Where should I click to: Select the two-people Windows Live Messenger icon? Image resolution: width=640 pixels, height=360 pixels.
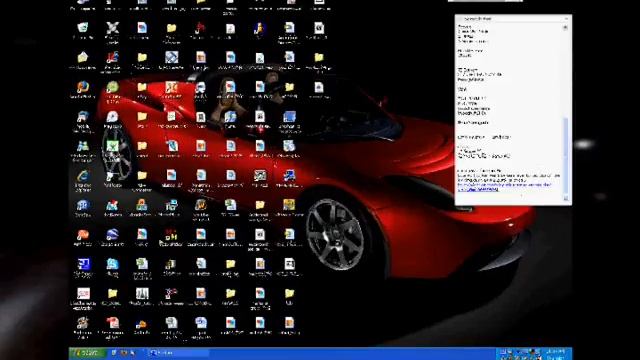pos(83,146)
